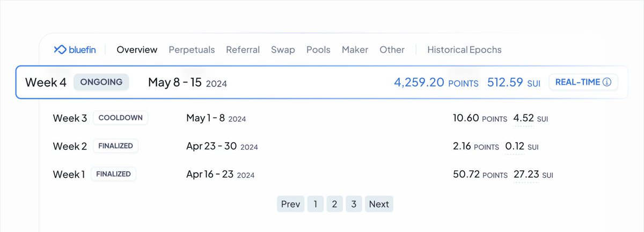
Task: Select the Other tab
Action: (x=392, y=49)
